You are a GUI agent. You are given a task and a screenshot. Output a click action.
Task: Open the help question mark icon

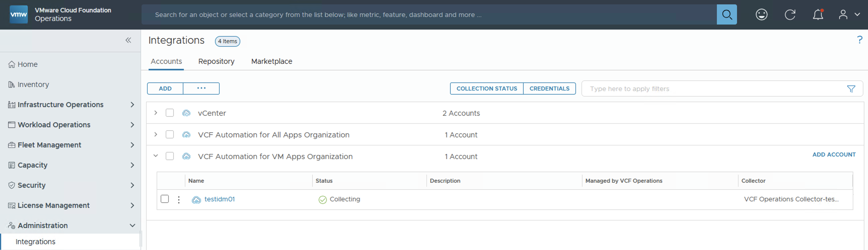pyautogui.click(x=859, y=40)
